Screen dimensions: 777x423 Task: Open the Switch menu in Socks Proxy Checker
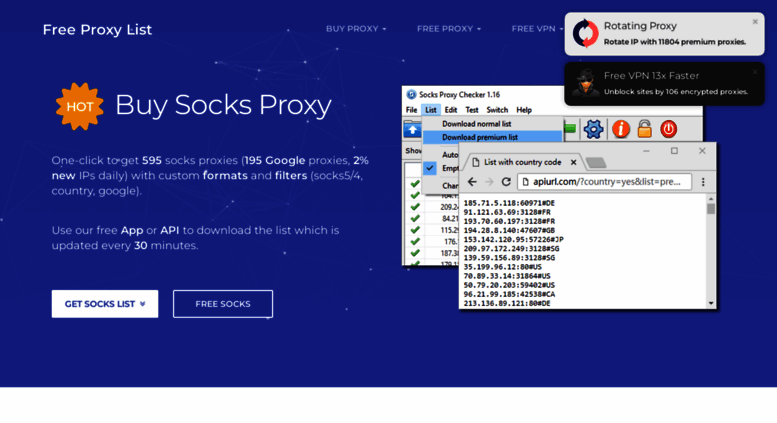coord(497,110)
